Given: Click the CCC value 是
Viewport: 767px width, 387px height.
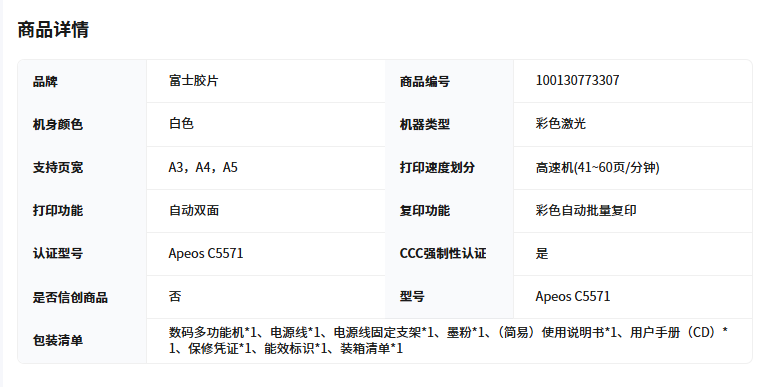Looking at the screenshot, I should click(x=542, y=253).
